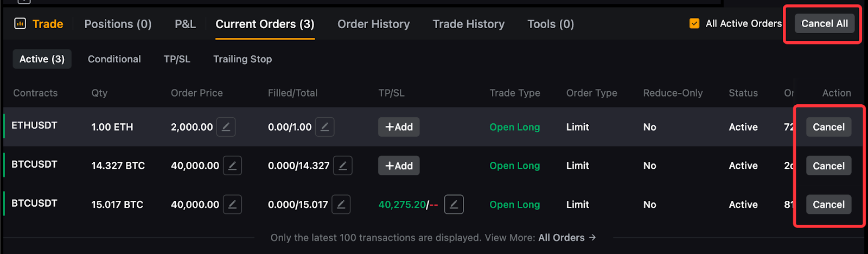Switch to the Order History tab
This screenshot has width=868, height=254.
[x=373, y=24]
